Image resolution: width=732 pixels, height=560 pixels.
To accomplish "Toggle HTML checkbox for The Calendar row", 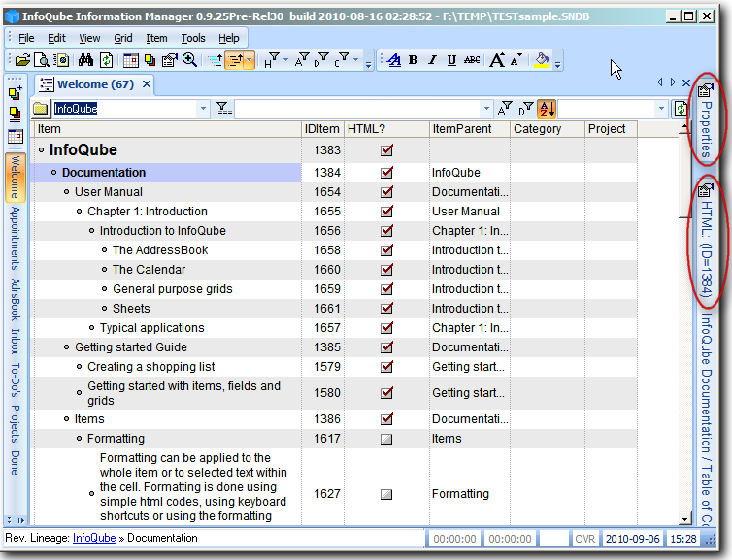I will click(x=386, y=270).
